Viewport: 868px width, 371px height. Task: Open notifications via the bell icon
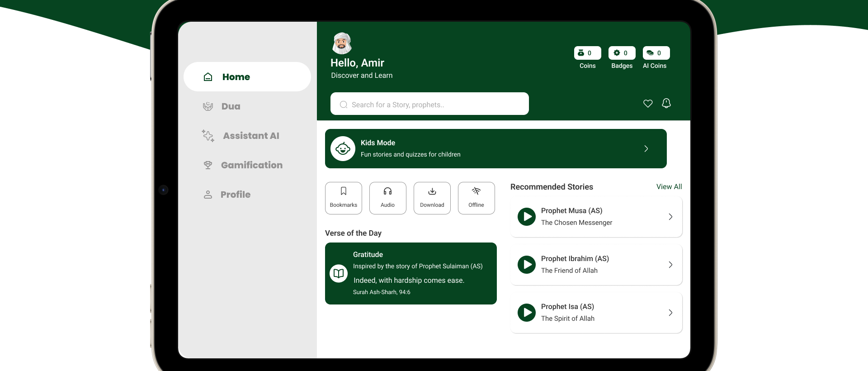click(x=666, y=103)
